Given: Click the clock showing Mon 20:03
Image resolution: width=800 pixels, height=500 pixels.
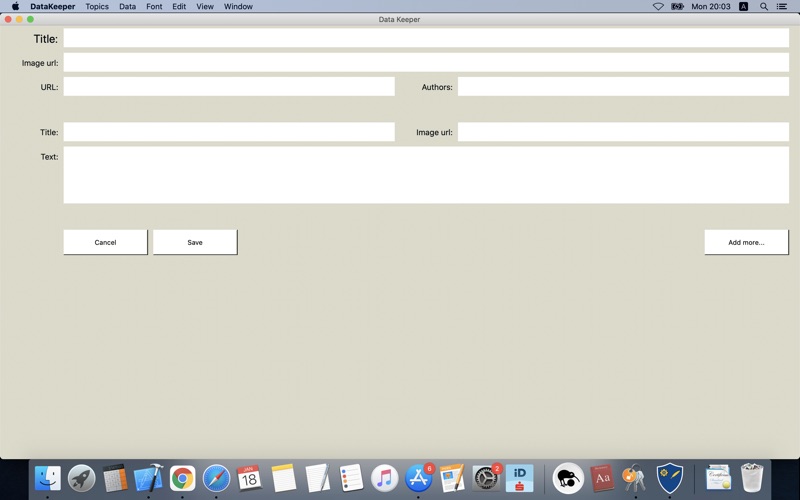Looking at the screenshot, I should point(711,7).
